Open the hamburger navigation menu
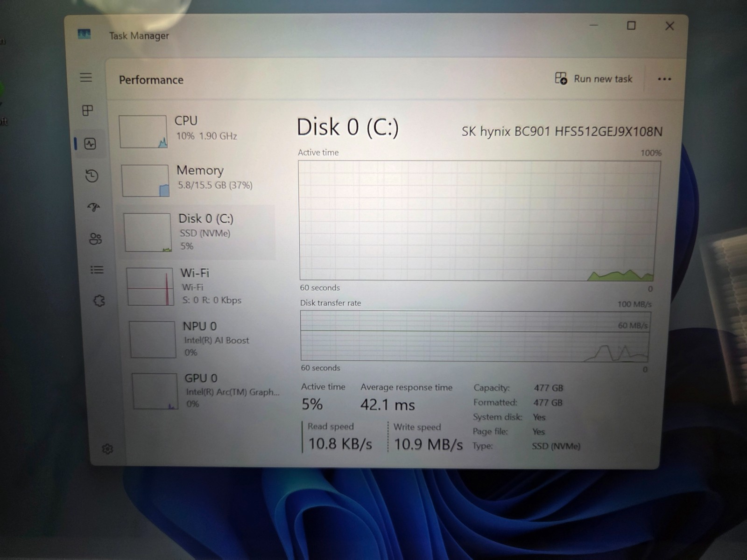 pyautogui.click(x=86, y=77)
